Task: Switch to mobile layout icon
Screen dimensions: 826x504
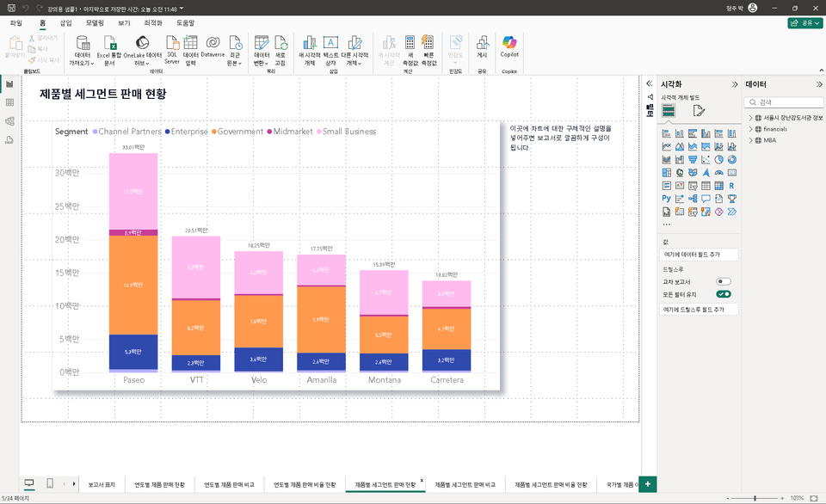Action: 50,483
